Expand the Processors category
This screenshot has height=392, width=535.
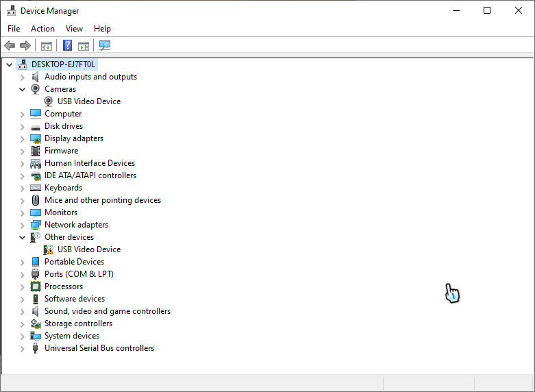click(22, 287)
